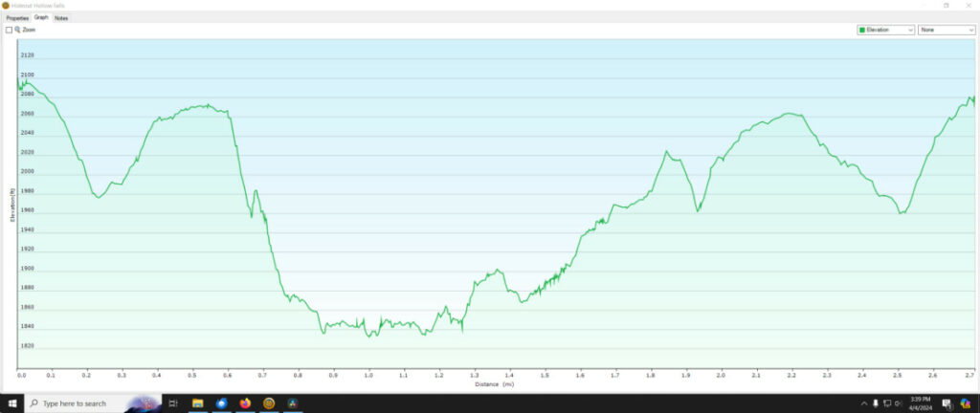Open Firefox from the taskbar
980x413 pixels.
tap(245, 403)
